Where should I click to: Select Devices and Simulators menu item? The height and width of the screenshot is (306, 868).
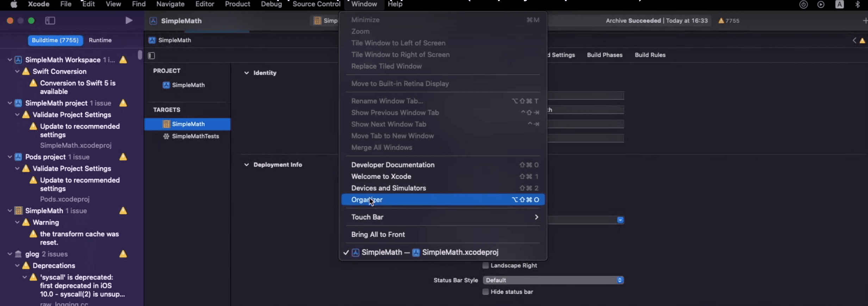[x=388, y=188]
